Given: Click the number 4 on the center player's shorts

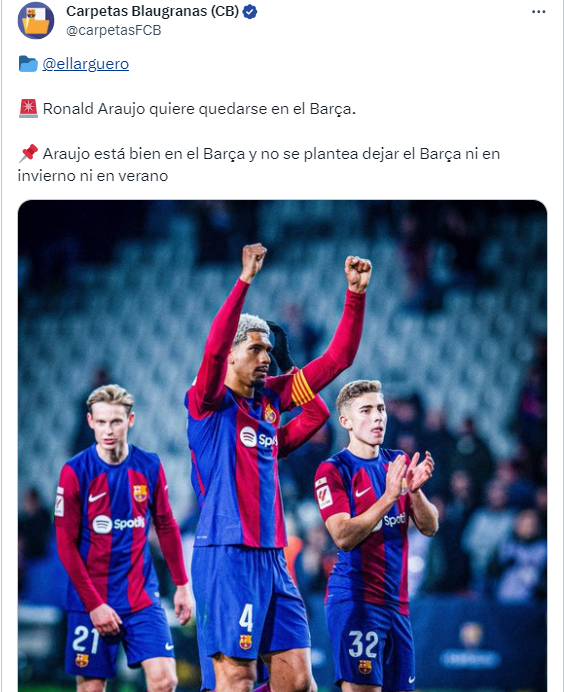Looking at the screenshot, I should (246, 618).
